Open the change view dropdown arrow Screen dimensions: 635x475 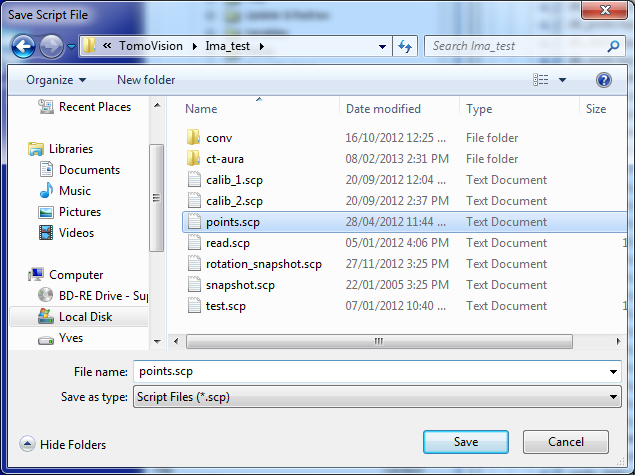562,80
